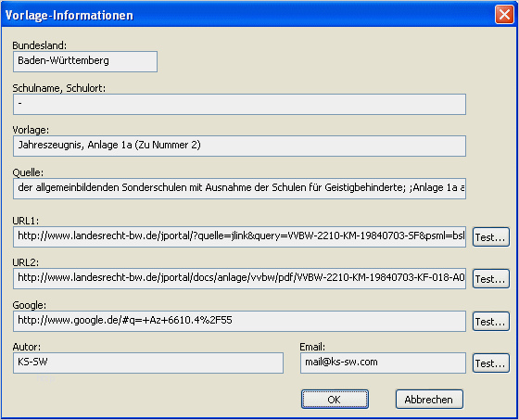Test the URL2 link
The width and height of the screenshot is (519, 420).
(490, 278)
